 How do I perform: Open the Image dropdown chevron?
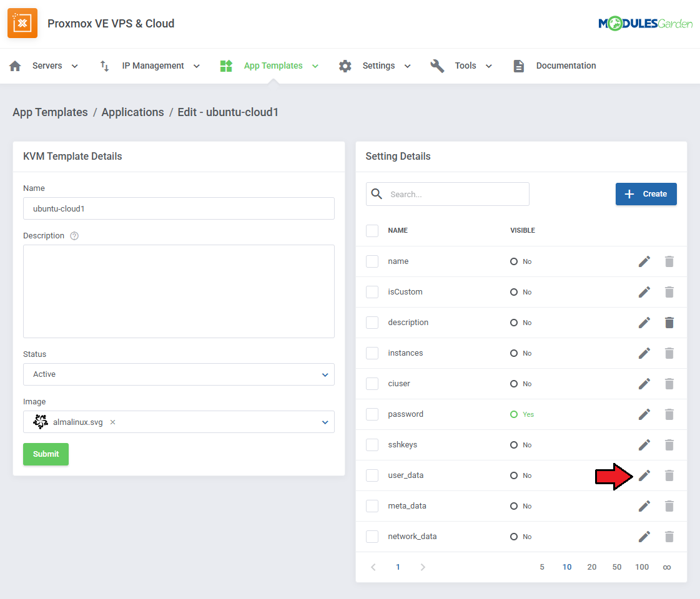[x=325, y=422]
